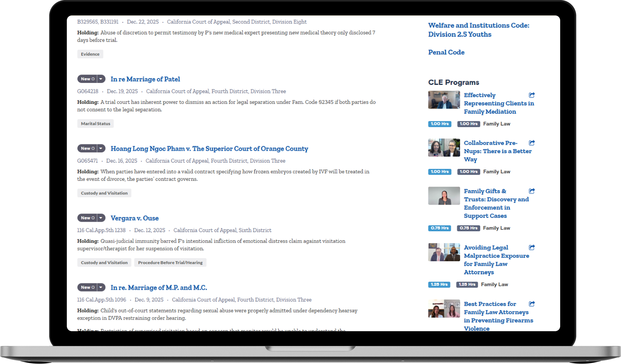This screenshot has height=364, width=621.
Task: Select the Marital Status topic tag
Action: (95, 124)
